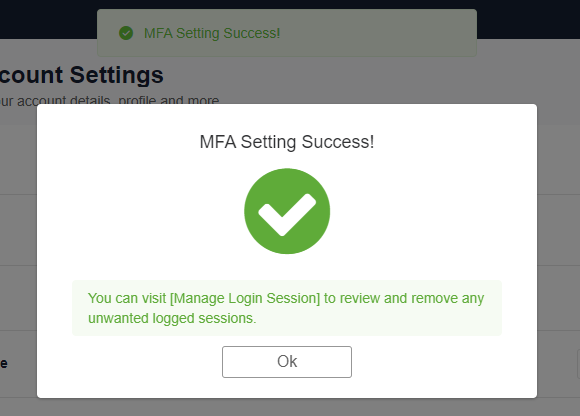580x416 pixels.
Task: Click the toast text MFA Setting Success!
Action: (x=212, y=33)
